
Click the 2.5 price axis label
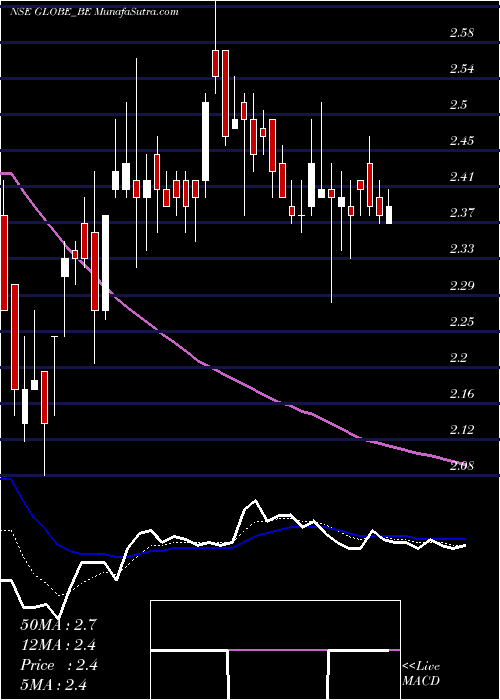pos(458,105)
